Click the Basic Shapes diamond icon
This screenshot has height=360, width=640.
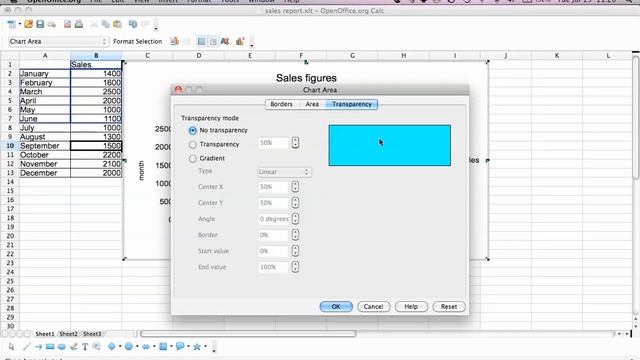(x=111, y=347)
